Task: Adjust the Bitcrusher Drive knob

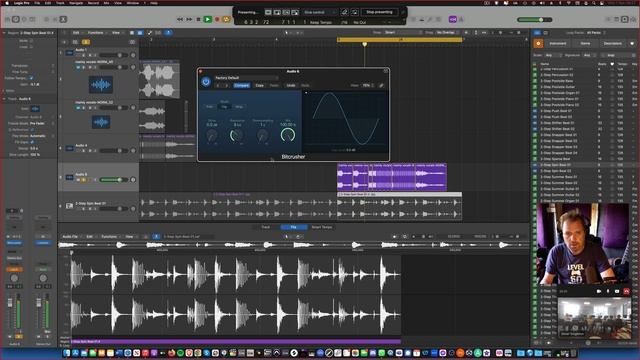Action: [212, 135]
